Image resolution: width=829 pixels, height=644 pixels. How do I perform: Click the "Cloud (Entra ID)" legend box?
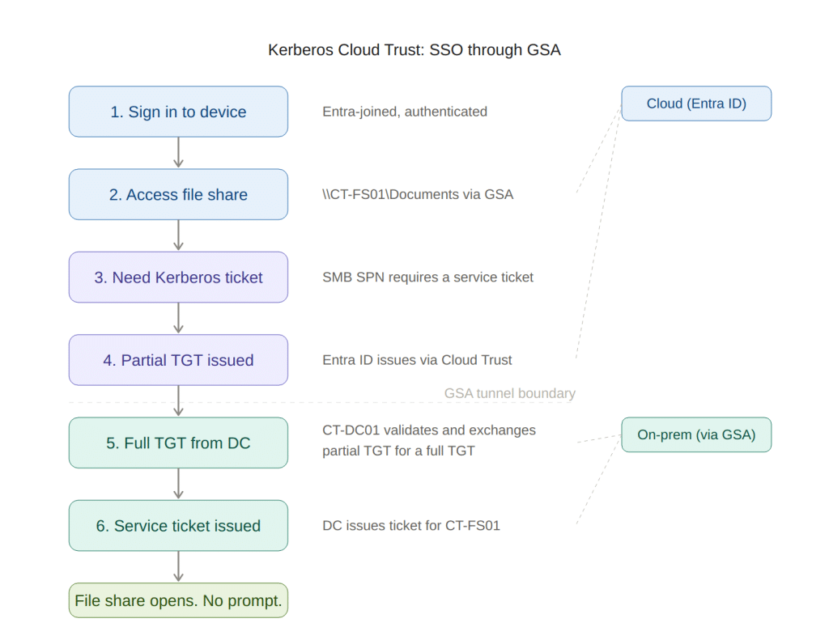tap(696, 104)
